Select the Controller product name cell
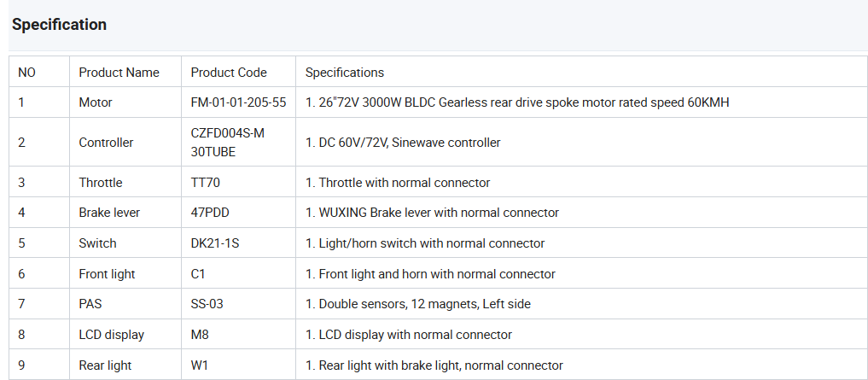 [x=106, y=143]
